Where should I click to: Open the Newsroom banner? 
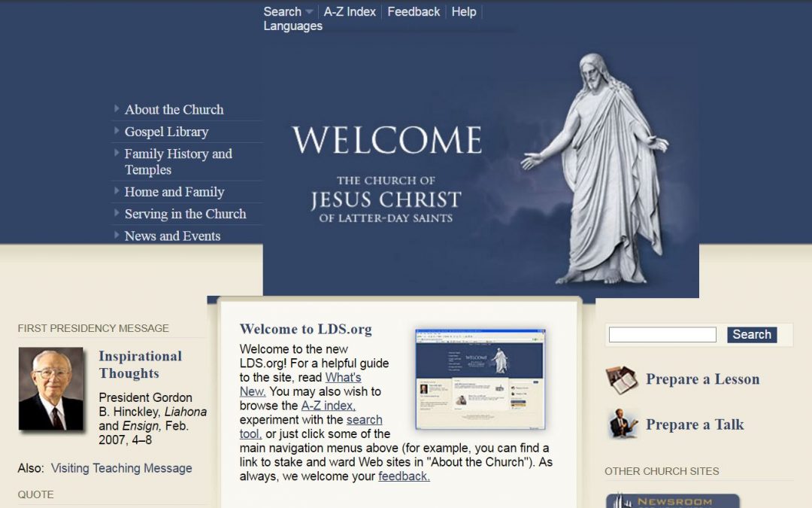(673, 500)
